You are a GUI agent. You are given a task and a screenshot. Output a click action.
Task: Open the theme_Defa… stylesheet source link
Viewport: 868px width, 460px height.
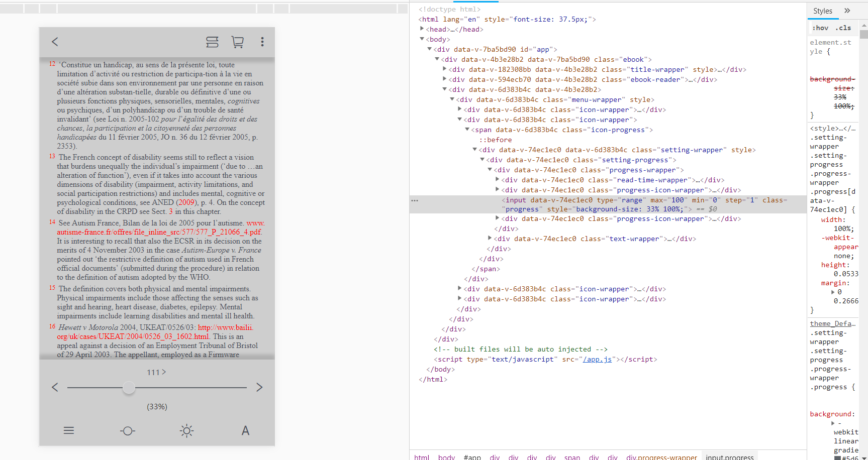click(x=832, y=324)
